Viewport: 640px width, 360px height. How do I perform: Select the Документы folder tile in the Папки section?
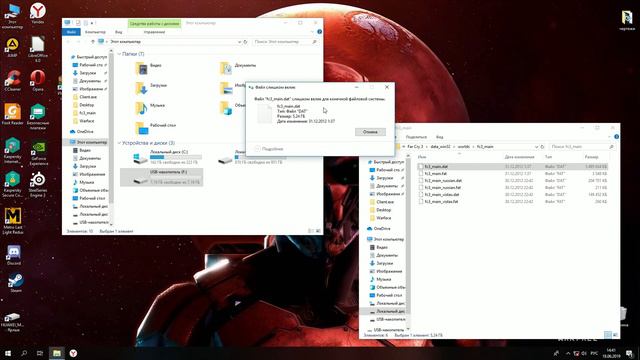pyautogui.click(x=238, y=68)
